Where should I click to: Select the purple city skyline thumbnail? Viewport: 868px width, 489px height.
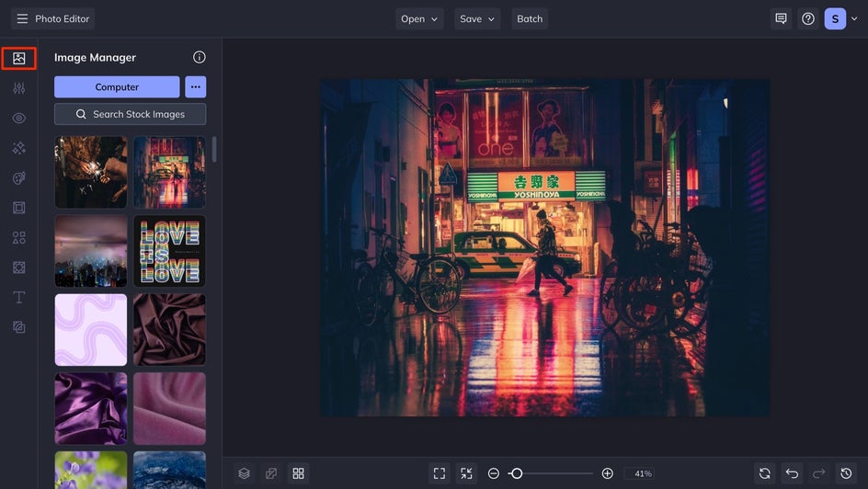click(x=91, y=251)
